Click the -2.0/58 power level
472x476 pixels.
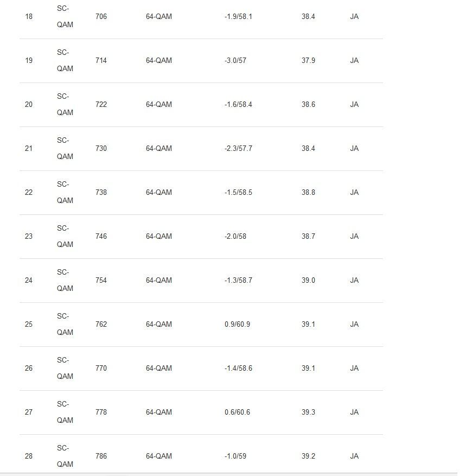click(235, 237)
